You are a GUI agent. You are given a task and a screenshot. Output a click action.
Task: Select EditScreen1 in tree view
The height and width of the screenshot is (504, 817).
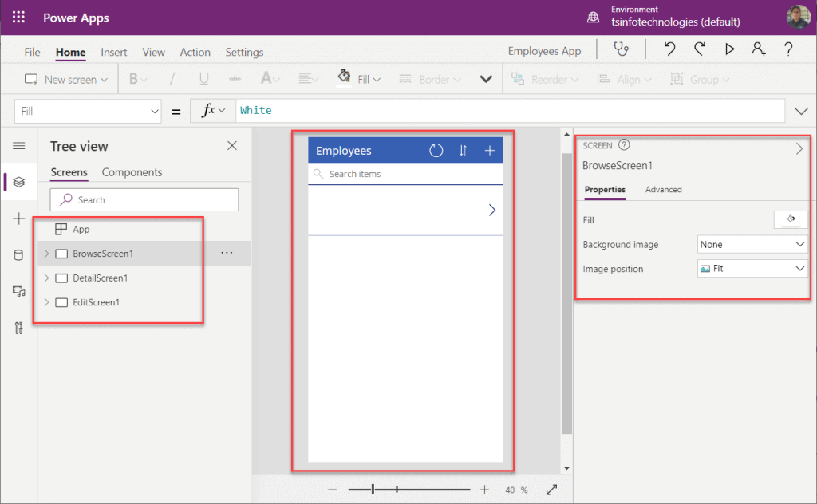(96, 302)
